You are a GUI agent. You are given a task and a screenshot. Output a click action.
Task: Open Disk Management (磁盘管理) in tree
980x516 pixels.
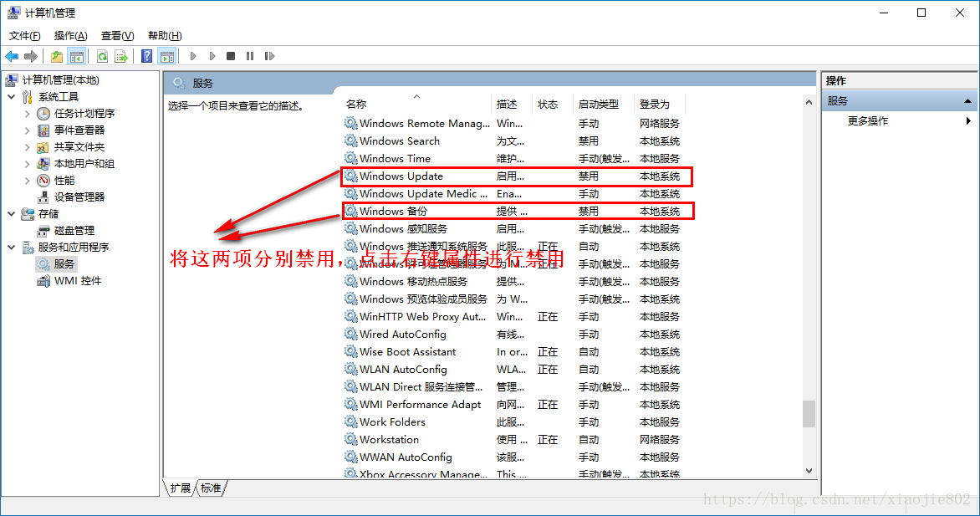(x=74, y=230)
